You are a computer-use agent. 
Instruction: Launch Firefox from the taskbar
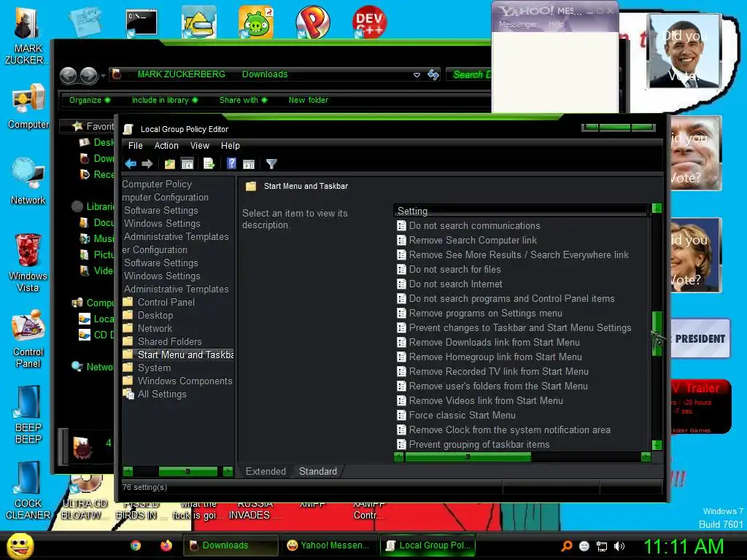pyautogui.click(x=166, y=545)
